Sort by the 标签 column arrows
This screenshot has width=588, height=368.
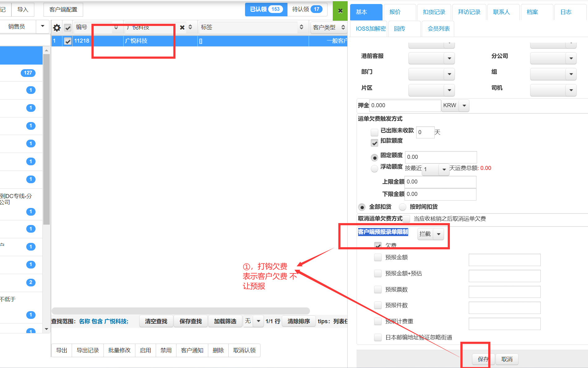point(302,27)
